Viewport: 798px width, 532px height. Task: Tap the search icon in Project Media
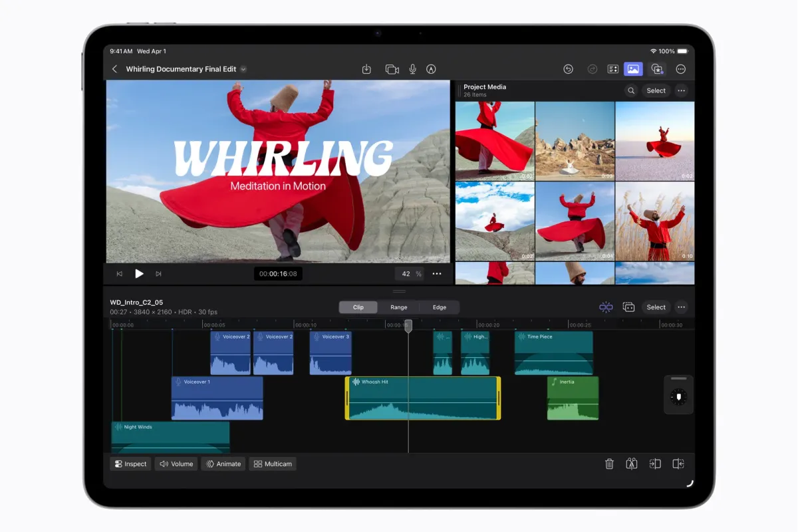pos(630,90)
